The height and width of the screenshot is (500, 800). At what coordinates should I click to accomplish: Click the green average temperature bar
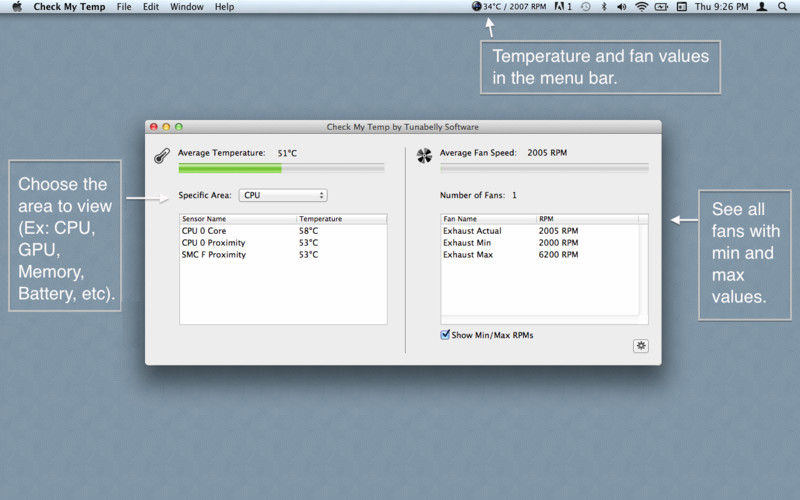tap(229, 169)
